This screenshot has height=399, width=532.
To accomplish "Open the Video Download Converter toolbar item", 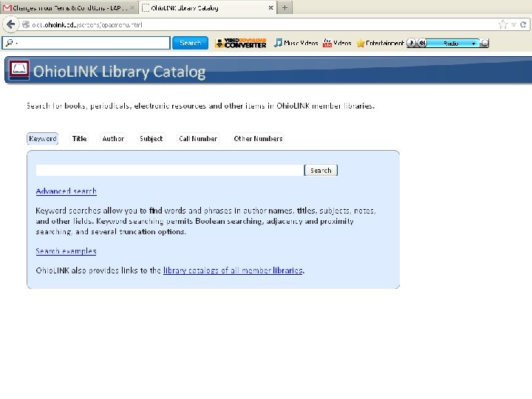I will pos(241,43).
